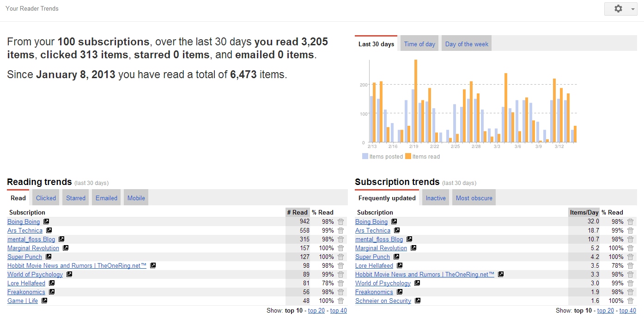Viewport: 644px width, 320px height.
Task: Switch to the Time of day tab
Action: pos(419,44)
